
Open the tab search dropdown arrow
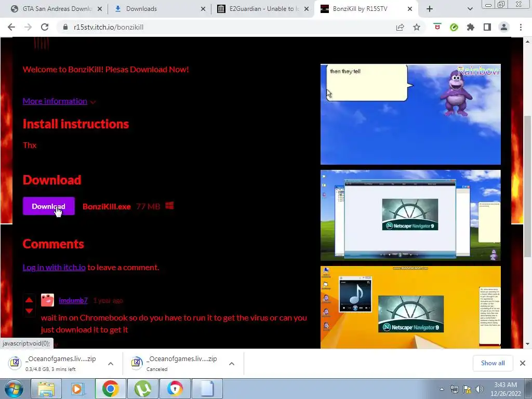coord(470,9)
